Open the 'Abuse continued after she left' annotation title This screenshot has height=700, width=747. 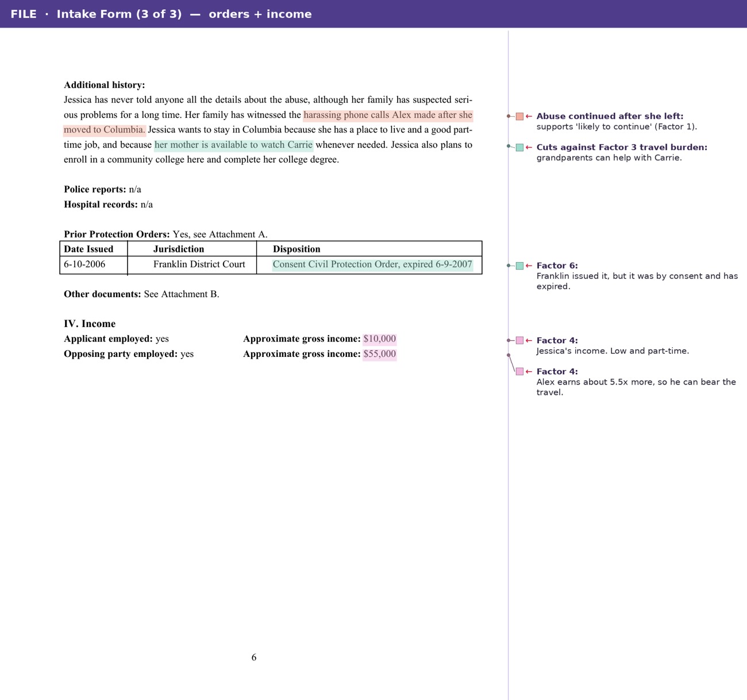click(610, 116)
